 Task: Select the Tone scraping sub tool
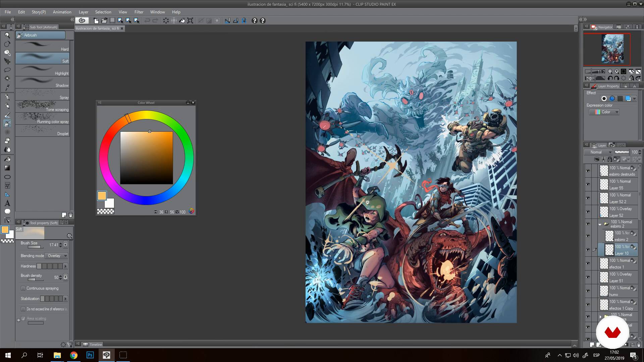42,107
